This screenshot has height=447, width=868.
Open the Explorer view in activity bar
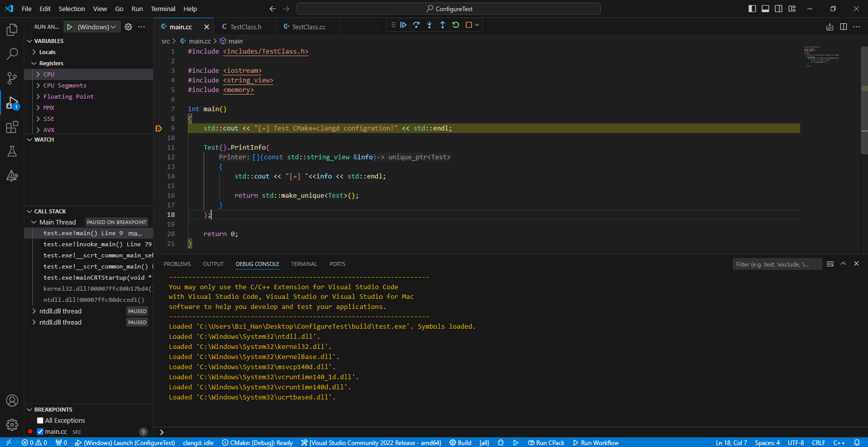click(12, 30)
